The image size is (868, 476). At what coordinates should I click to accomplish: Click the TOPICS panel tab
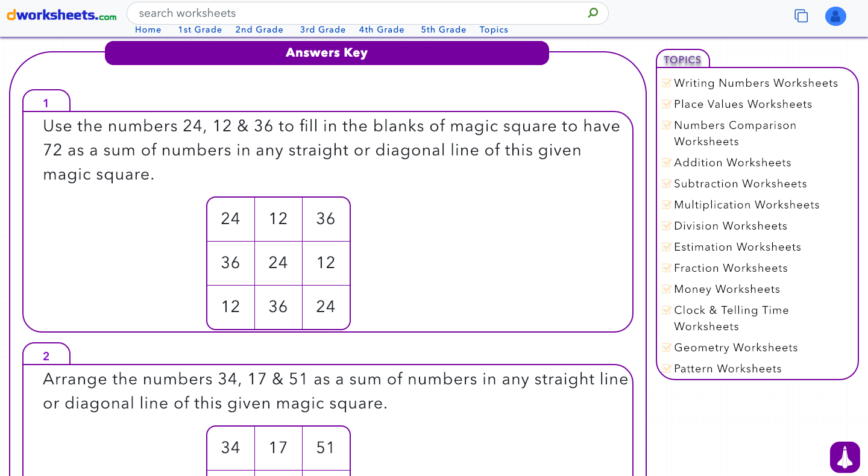(683, 60)
